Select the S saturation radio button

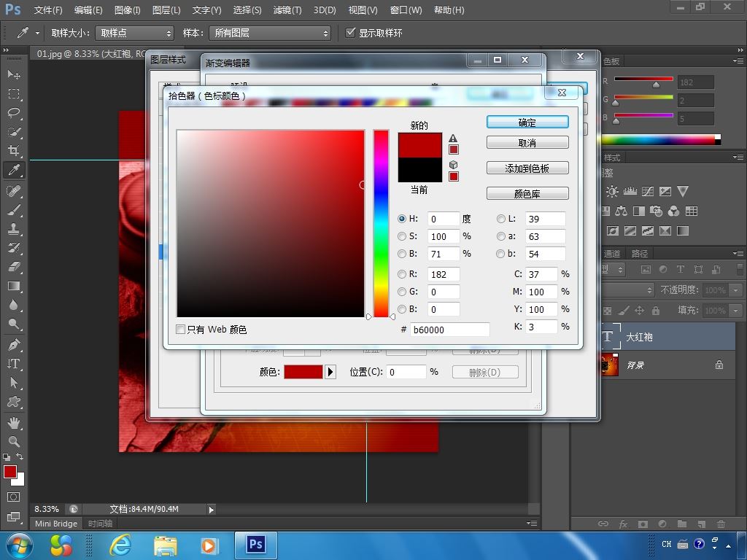pos(402,236)
